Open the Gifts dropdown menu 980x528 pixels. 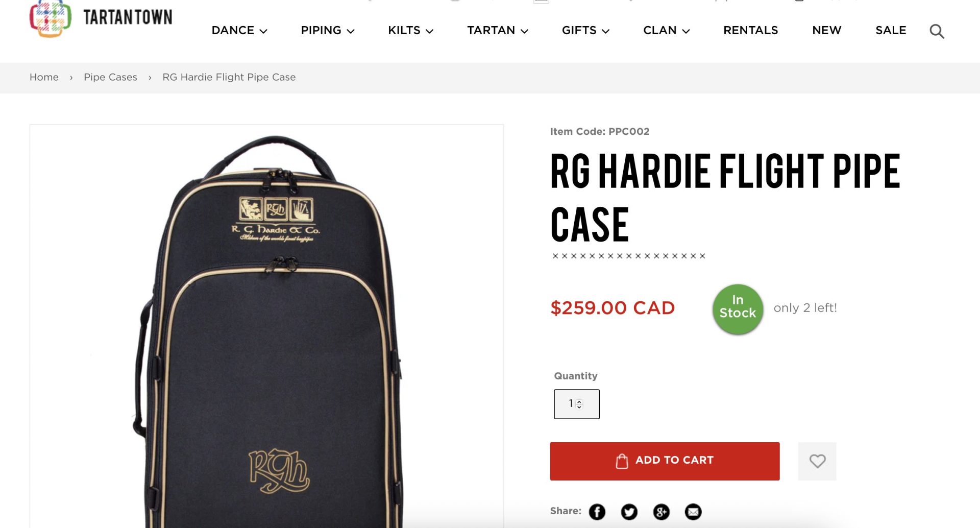586,31
